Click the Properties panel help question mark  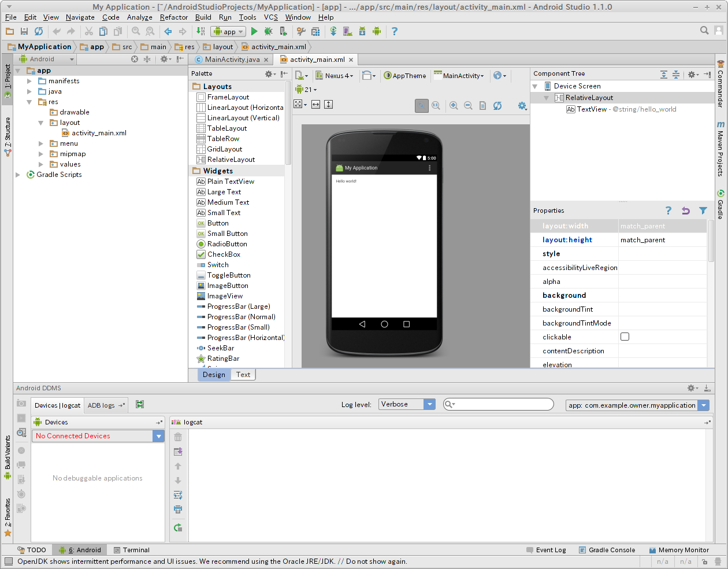tap(668, 210)
